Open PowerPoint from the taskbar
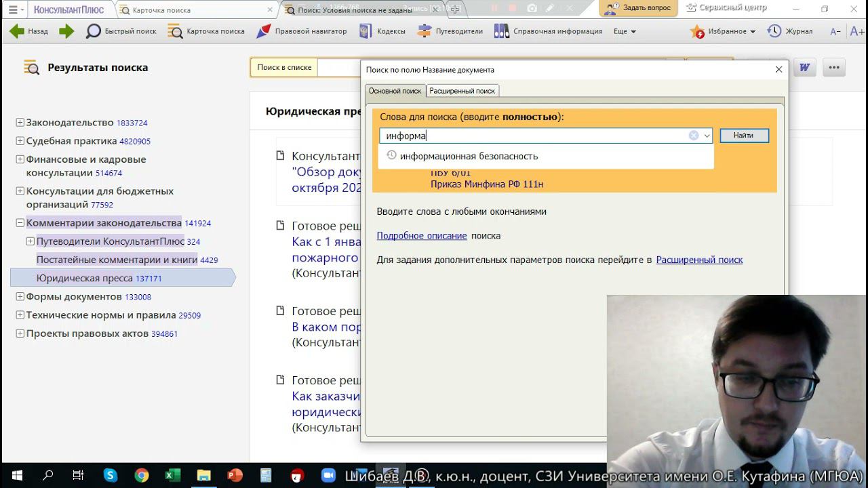Viewport: 868px width, 488px height. 235,475
